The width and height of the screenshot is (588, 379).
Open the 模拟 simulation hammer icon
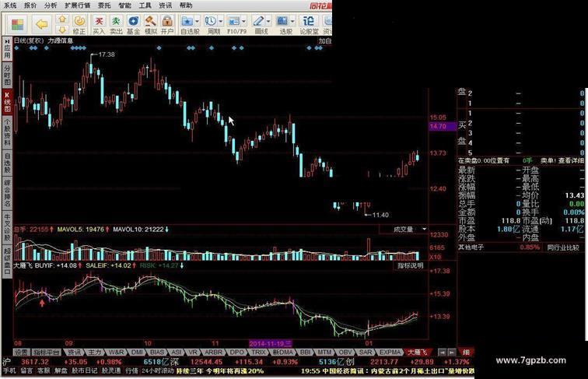151,24
